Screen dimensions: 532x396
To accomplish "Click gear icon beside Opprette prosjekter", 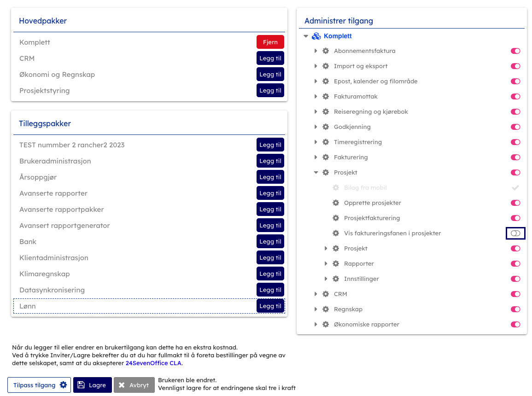I will [336, 203].
